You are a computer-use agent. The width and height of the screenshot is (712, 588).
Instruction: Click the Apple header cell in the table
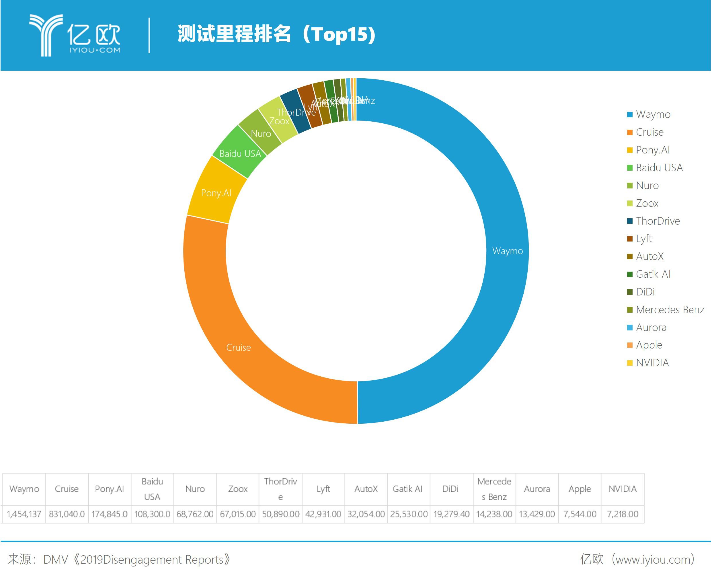coord(580,489)
